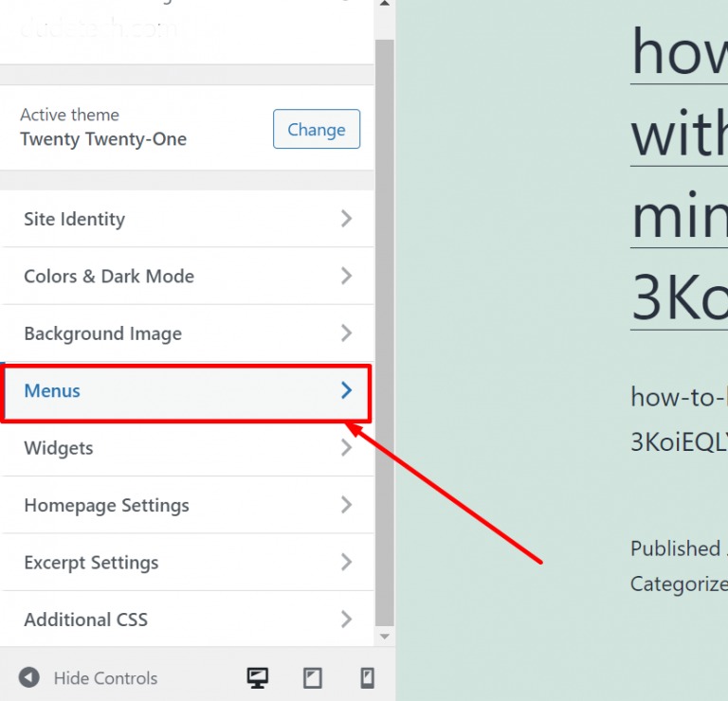Open the Widgets panel
Image resolution: width=728 pixels, height=701 pixels.
[59, 448]
